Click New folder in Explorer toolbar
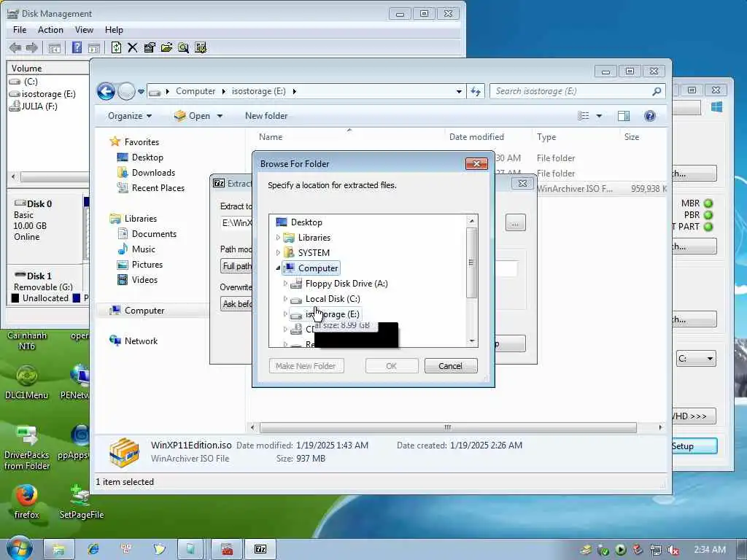 [266, 116]
